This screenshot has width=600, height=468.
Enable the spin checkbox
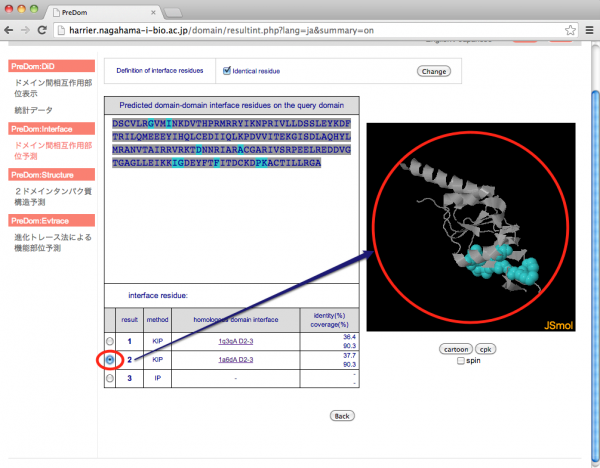point(460,361)
